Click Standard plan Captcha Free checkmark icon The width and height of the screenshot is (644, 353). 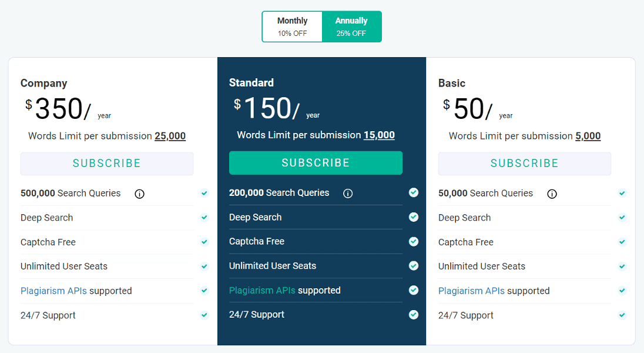[414, 241]
